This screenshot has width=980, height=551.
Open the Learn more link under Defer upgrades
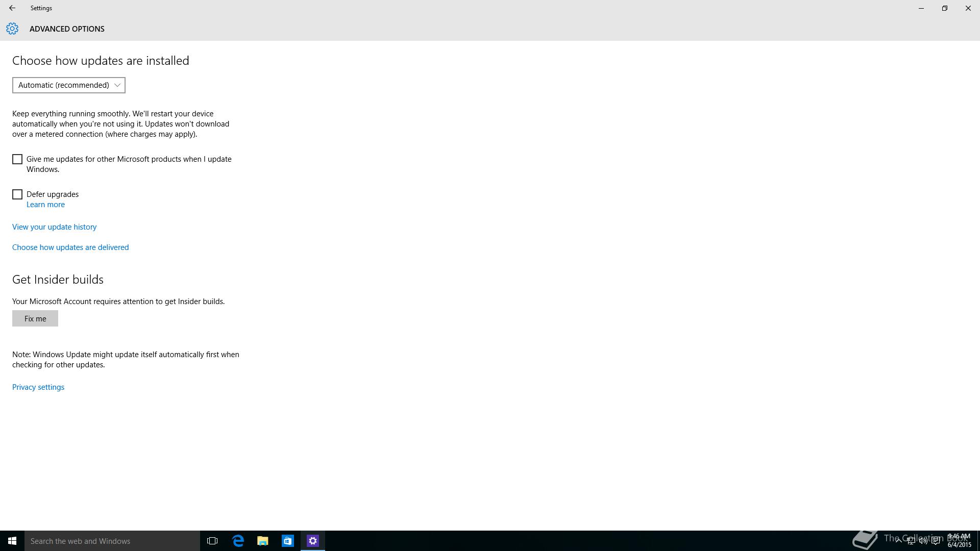45,205
